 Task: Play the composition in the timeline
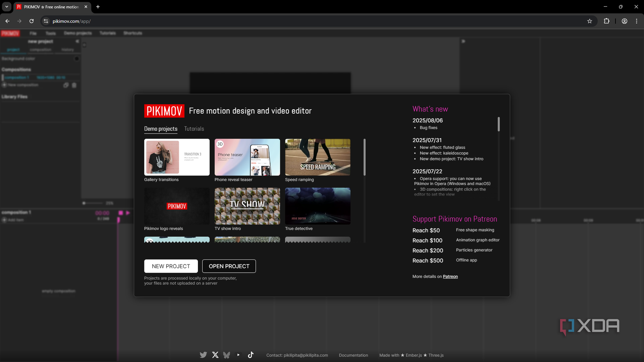click(128, 213)
